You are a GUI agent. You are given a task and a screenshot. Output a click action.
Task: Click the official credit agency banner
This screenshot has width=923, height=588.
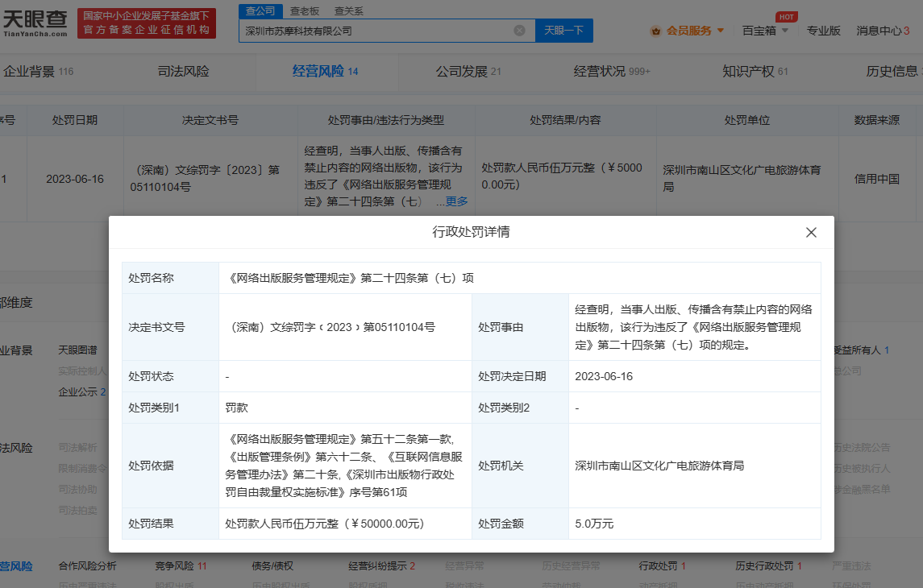pos(147,23)
